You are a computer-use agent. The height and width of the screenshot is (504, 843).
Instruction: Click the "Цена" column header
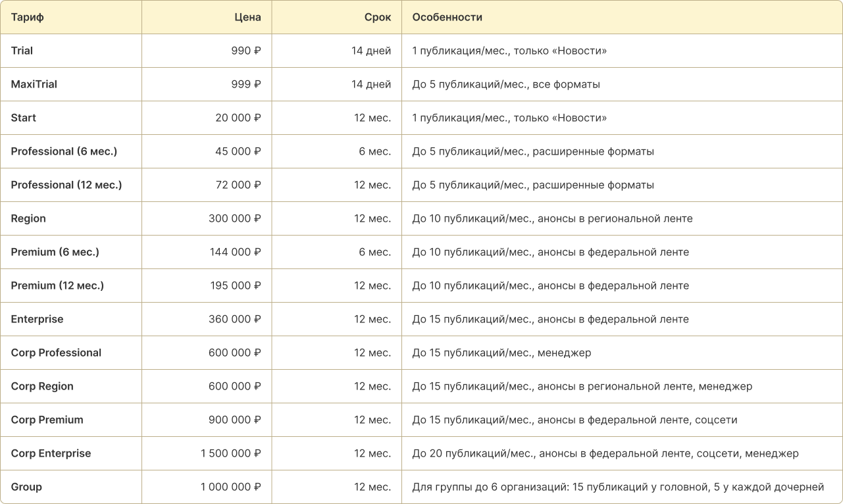(x=247, y=17)
